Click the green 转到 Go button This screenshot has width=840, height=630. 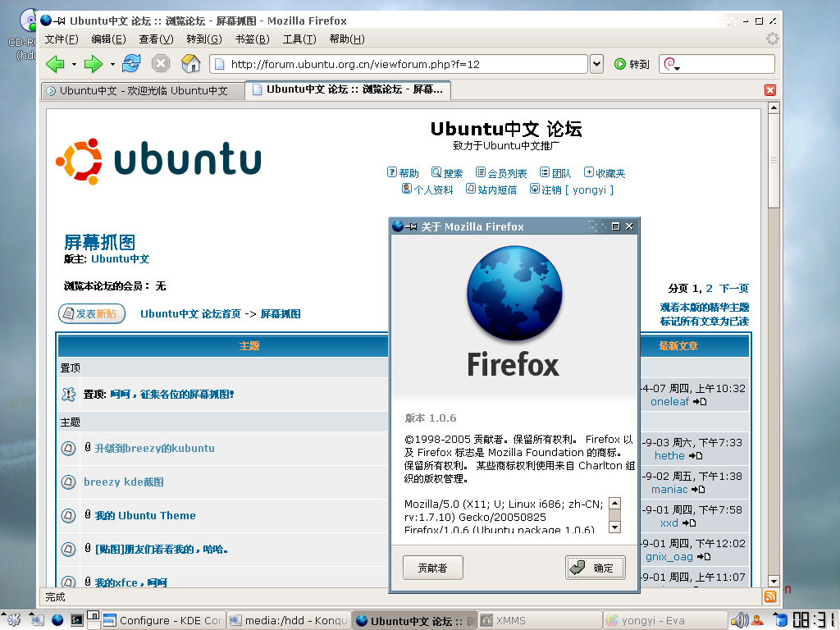(x=632, y=64)
